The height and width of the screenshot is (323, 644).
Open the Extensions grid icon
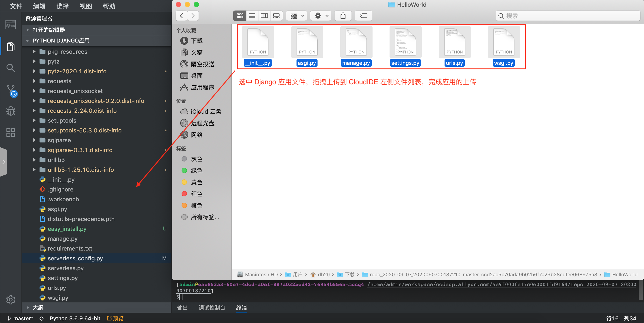click(11, 132)
